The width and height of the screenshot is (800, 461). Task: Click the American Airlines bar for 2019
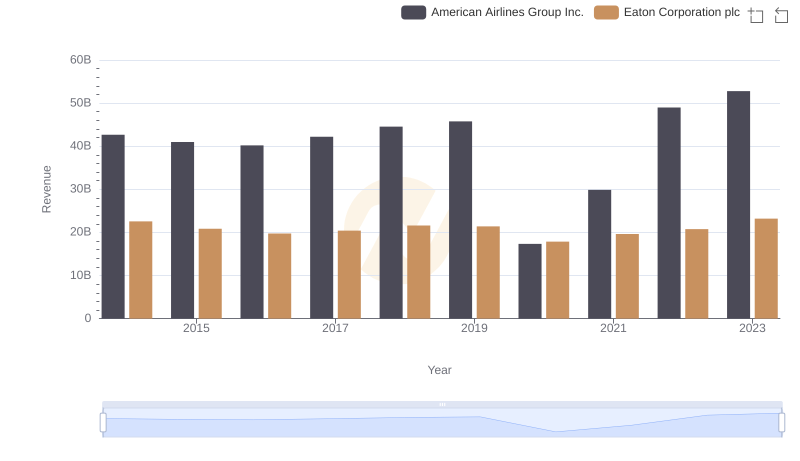click(x=460, y=220)
